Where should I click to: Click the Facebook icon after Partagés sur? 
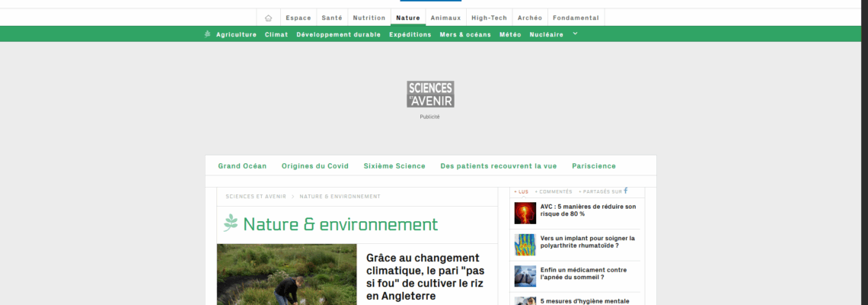tap(626, 191)
